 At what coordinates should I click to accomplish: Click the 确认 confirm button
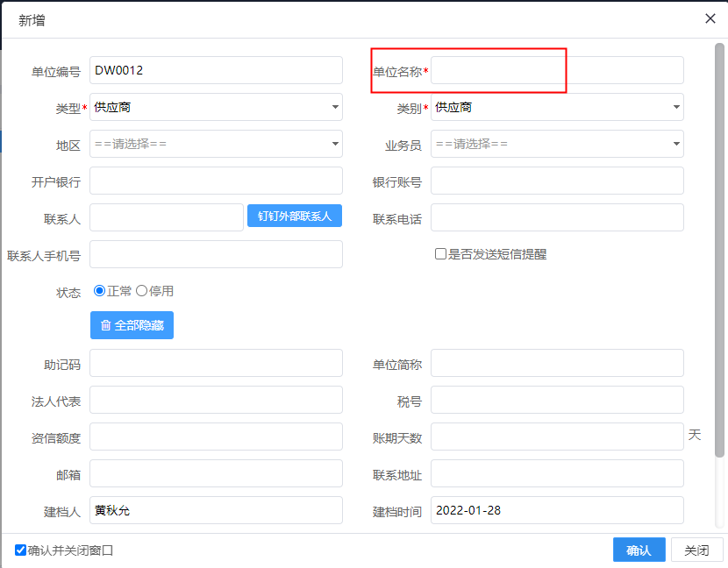(x=639, y=550)
